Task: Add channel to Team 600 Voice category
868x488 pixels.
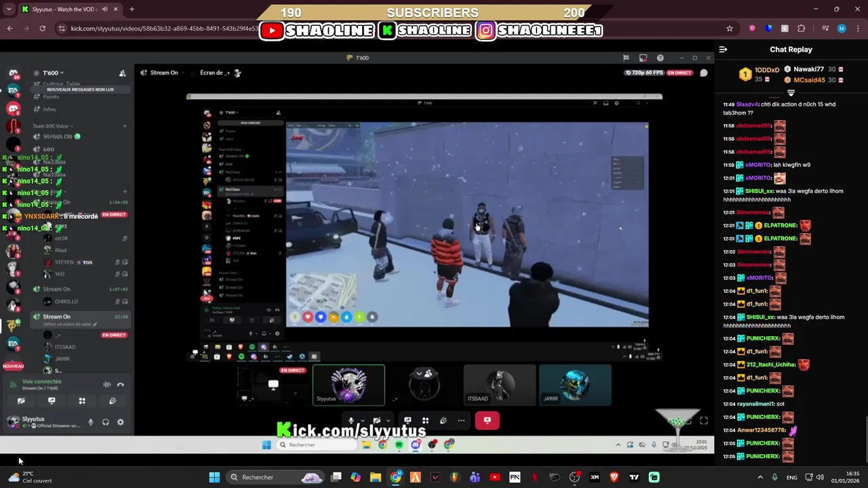Action: pos(125,126)
